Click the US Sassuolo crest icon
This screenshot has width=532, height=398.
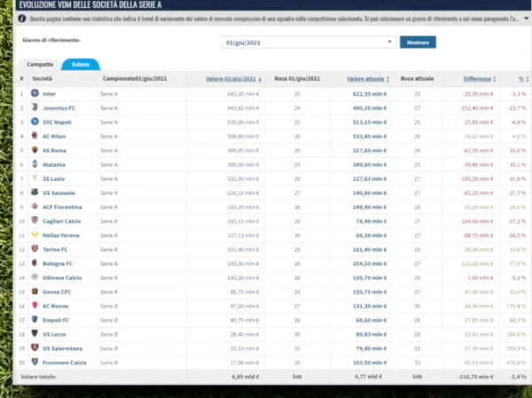pyautogui.click(x=35, y=192)
